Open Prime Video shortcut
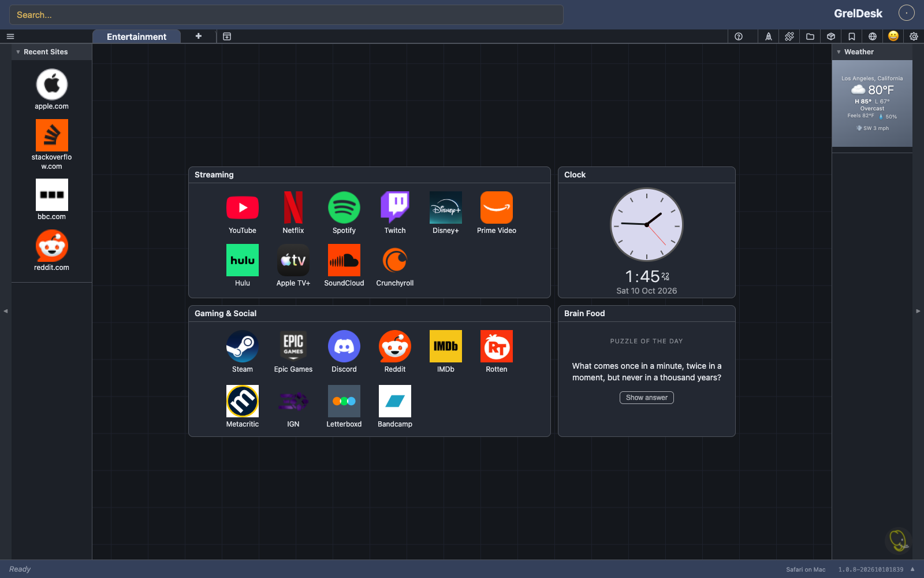 [x=497, y=213]
